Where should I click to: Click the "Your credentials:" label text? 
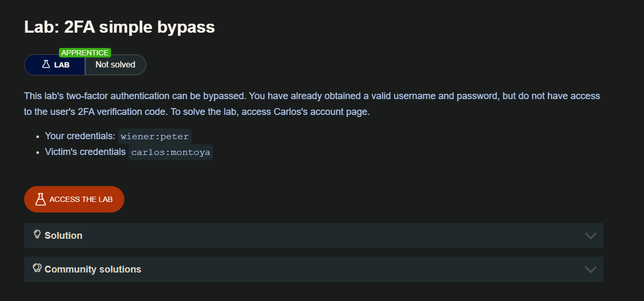(80, 136)
